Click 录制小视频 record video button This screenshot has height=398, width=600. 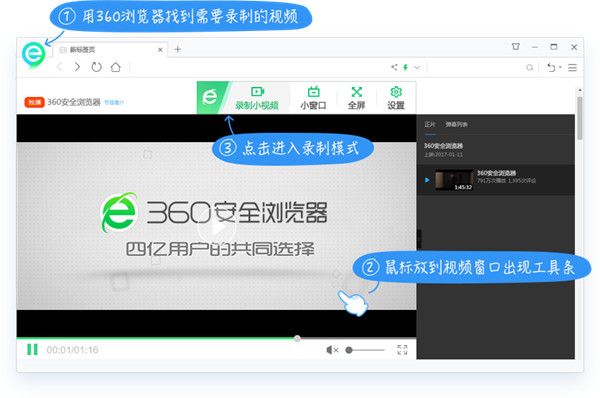pyautogui.click(x=257, y=98)
